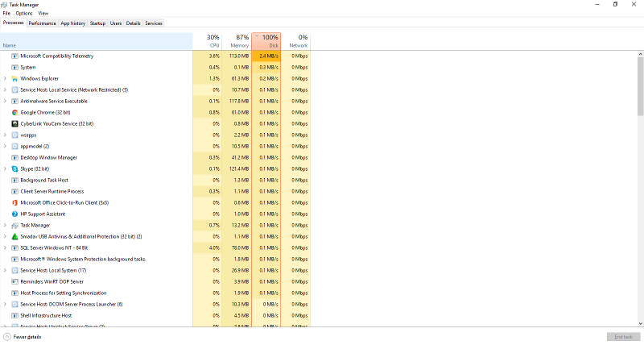The width and height of the screenshot is (644, 345).
Task: Click the Service Host Local System icon
Action: (x=14, y=271)
